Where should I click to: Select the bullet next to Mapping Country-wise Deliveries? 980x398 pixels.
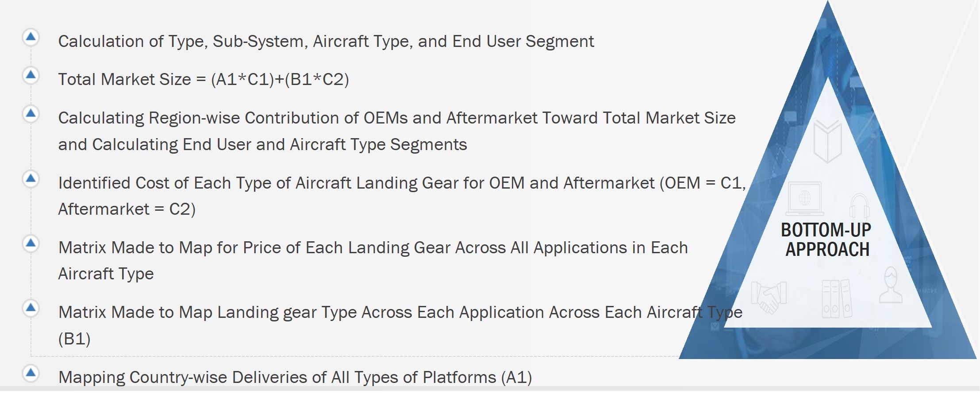pyautogui.click(x=31, y=373)
